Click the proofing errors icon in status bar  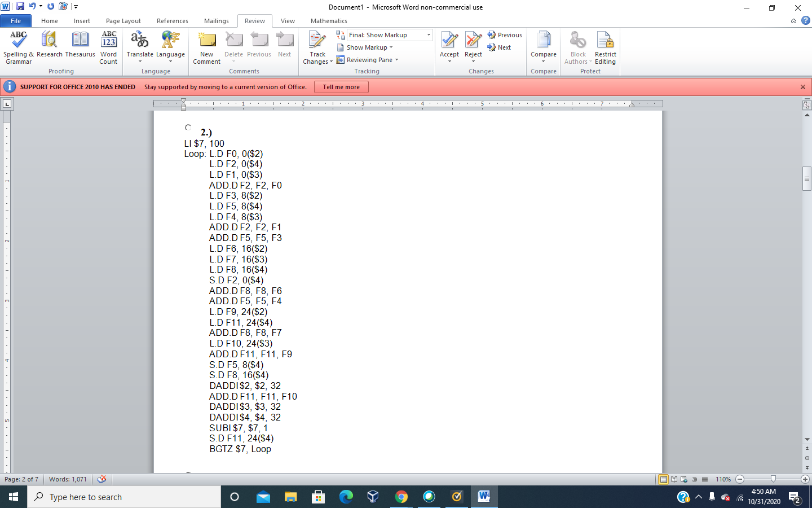click(x=101, y=479)
